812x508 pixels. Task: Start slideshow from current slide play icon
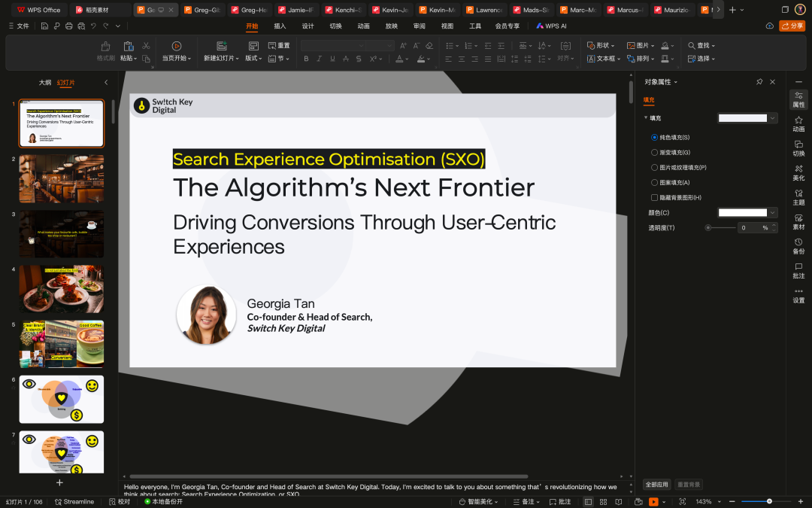point(177,46)
